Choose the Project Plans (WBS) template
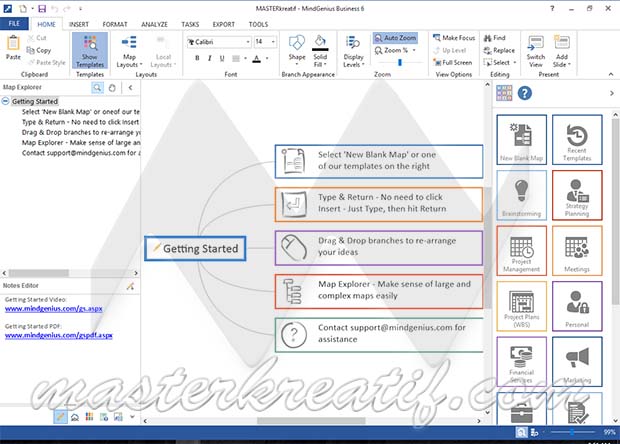Image resolution: width=620 pixels, height=444 pixels. tap(522, 306)
